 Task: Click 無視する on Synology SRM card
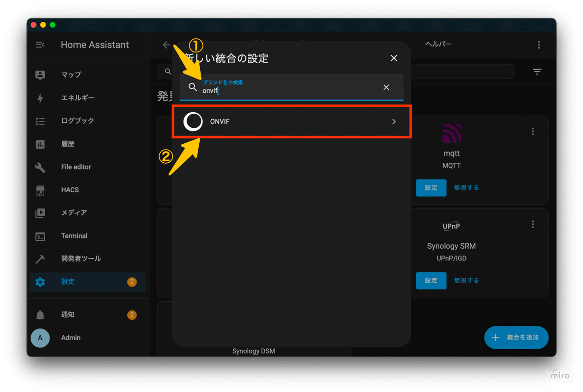tap(466, 280)
